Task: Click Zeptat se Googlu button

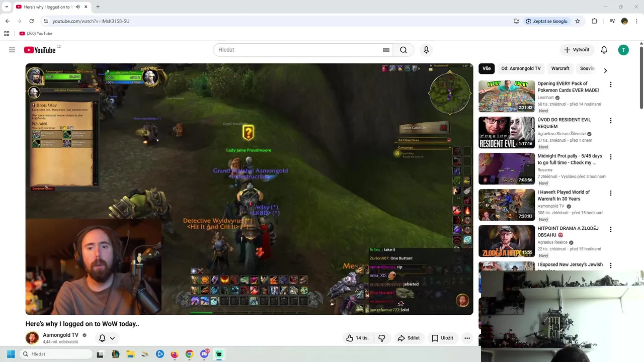Action: [546, 21]
